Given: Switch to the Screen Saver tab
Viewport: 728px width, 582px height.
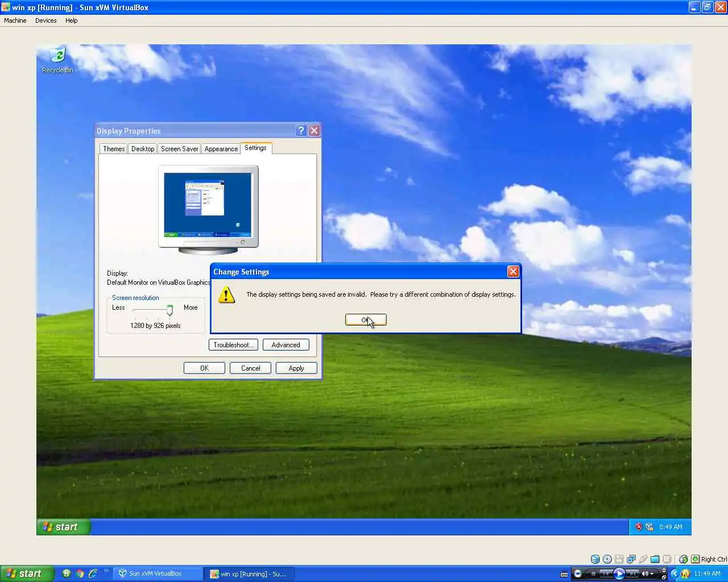Looking at the screenshot, I should 179,149.
